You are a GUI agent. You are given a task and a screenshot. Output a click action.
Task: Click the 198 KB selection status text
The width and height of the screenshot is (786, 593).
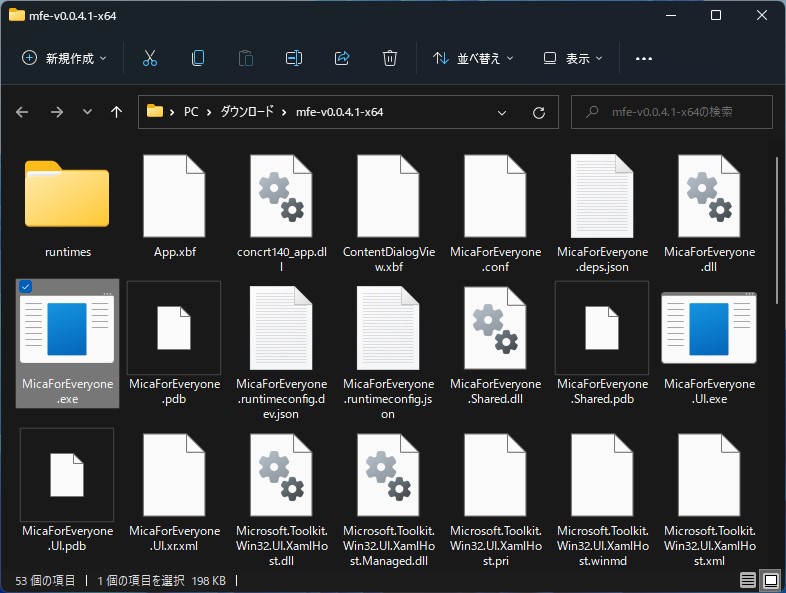(209, 580)
